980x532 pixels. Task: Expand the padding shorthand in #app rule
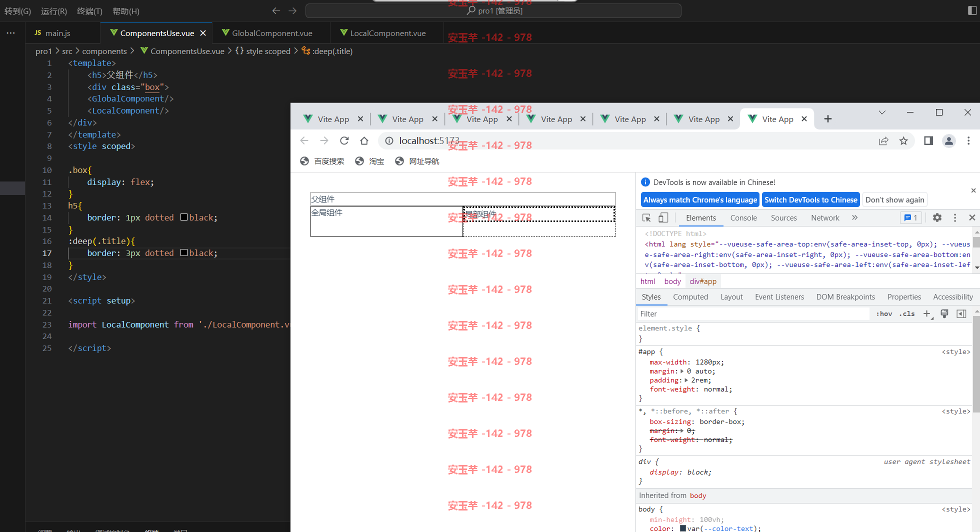point(686,380)
